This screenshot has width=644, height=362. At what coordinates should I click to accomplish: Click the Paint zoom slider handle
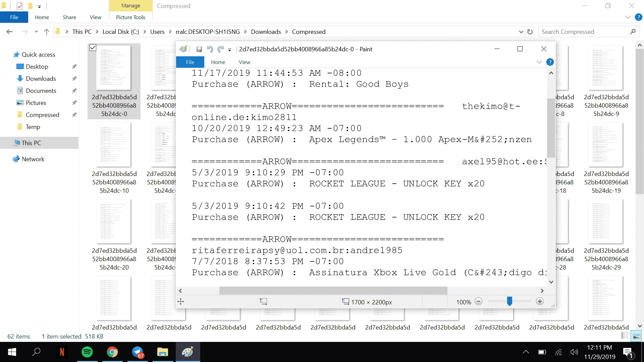click(509, 301)
